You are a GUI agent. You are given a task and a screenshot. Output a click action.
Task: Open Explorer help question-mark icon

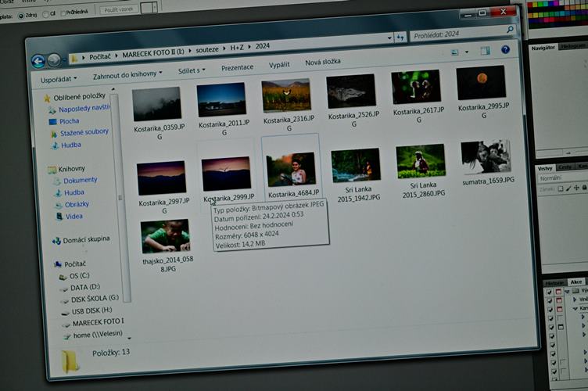click(x=505, y=49)
